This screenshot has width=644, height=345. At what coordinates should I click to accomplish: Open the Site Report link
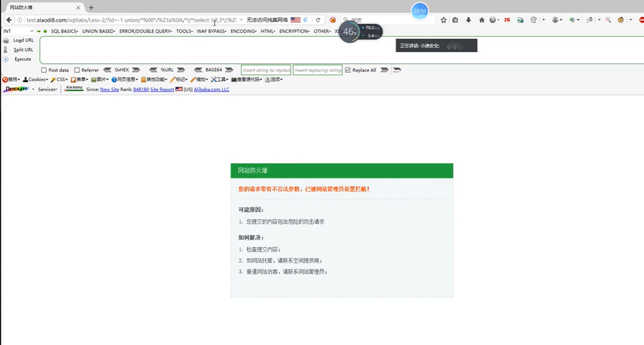162,89
